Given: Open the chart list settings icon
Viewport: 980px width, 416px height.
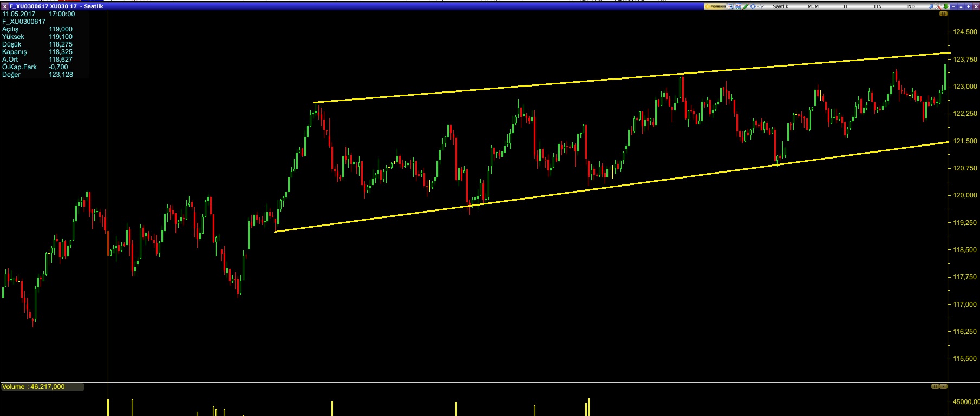Looking at the screenshot, I should click(730, 6).
